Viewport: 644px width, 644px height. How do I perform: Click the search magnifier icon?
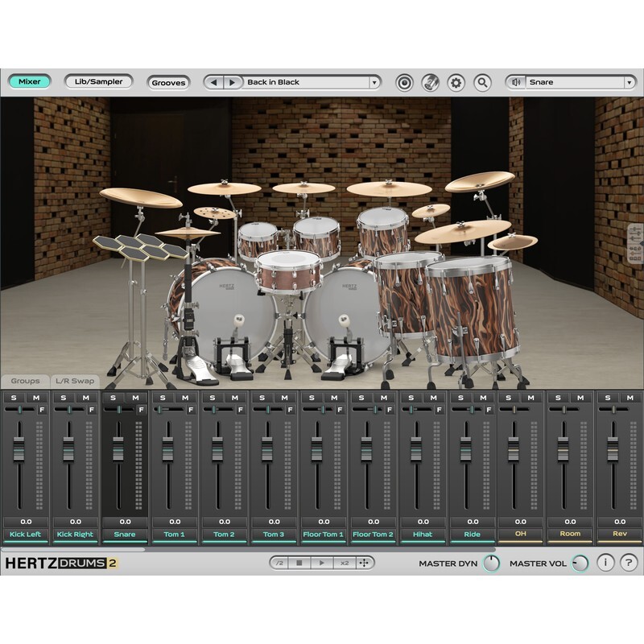coord(481,80)
